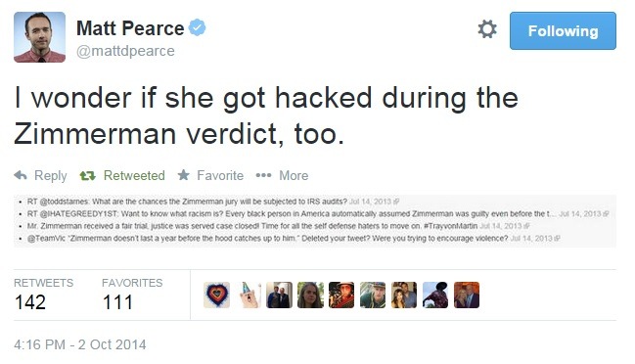Open the More options ellipsis
Viewport: 635px width, 364px height.
click(x=263, y=175)
